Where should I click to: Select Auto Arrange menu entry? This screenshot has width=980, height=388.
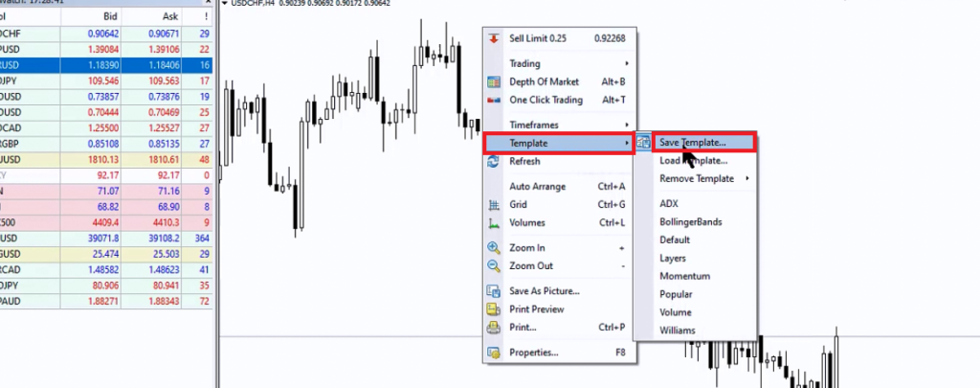click(x=559, y=186)
